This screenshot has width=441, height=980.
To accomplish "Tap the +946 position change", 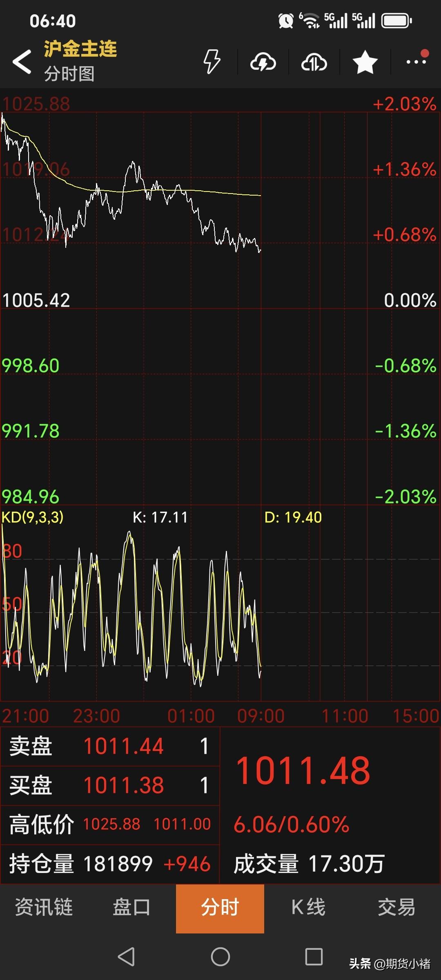I will pyautogui.click(x=187, y=864).
